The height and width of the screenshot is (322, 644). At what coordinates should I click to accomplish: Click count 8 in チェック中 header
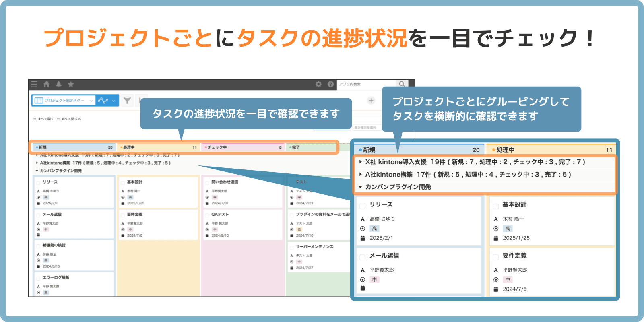[280, 147]
